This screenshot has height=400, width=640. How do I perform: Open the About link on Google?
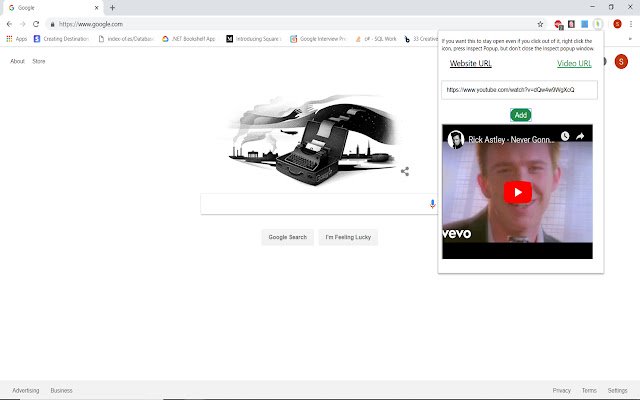(17, 61)
